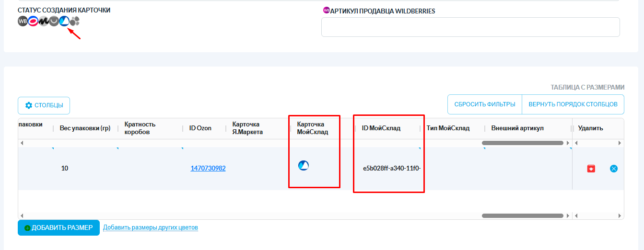The image size is (644, 250).
Task: Click the Вес упаковки (гр) column header
Action: [x=85, y=128]
